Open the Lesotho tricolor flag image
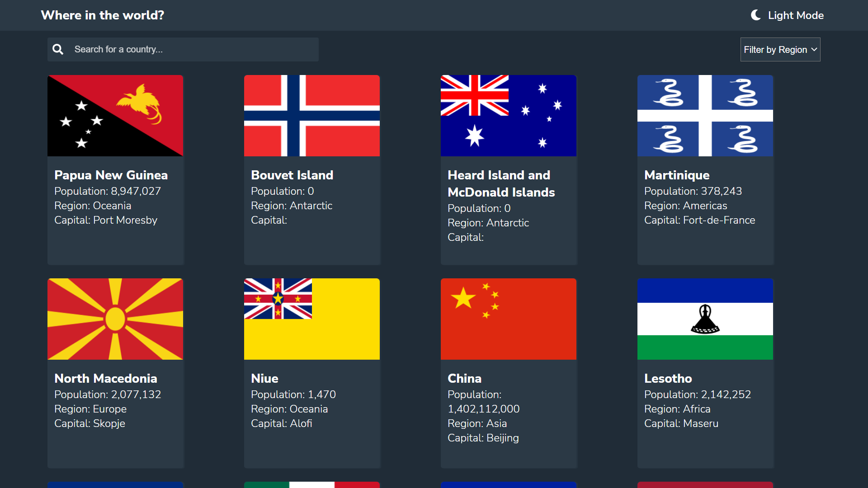Image resolution: width=868 pixels, height=488 pixels. pos(705,319)
